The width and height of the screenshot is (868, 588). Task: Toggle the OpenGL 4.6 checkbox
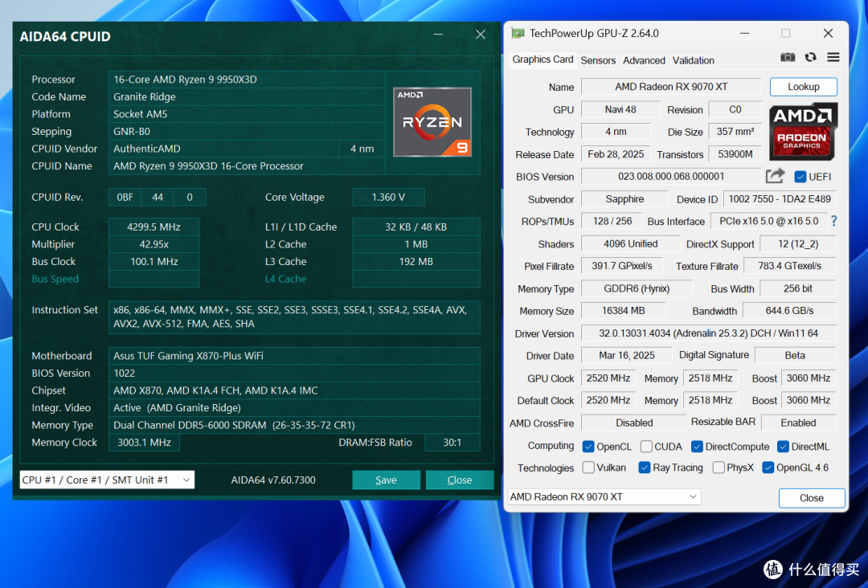tap(768, 468)
